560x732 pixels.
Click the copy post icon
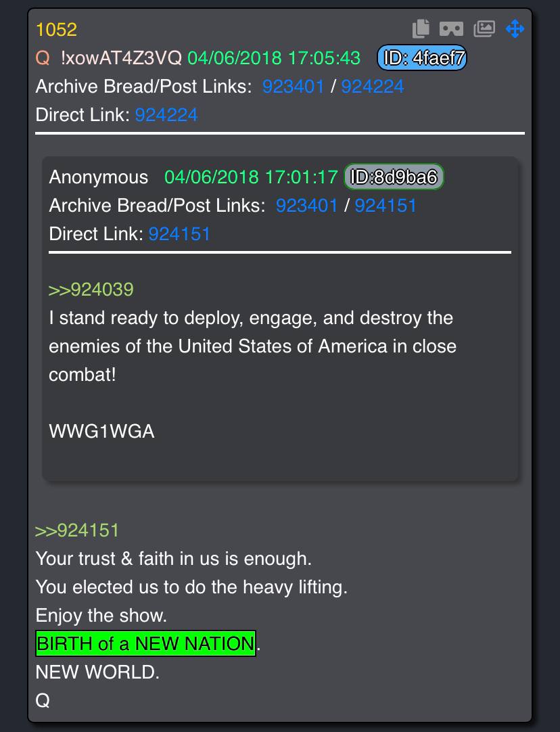pos(421,28)
